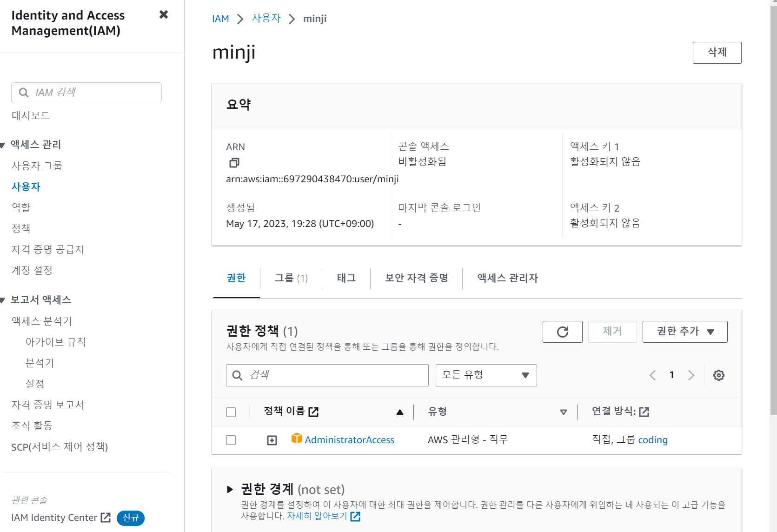The height and width of the screenshot is (532, 777).
Task: Close the IAM navigation panel
Action: pos(164,14)
